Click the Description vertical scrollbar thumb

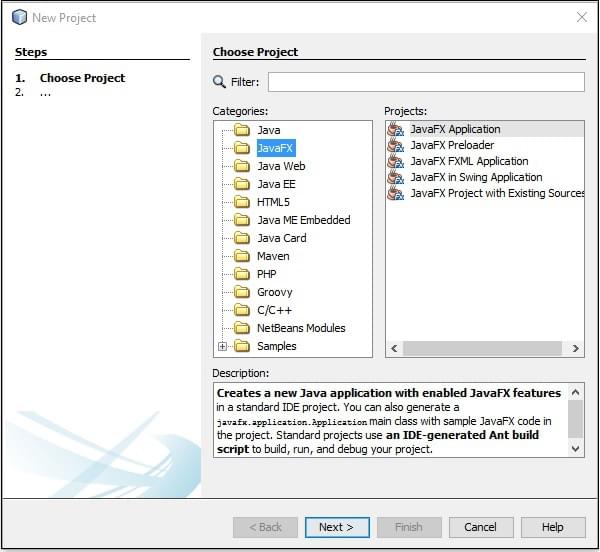point(575,419)
